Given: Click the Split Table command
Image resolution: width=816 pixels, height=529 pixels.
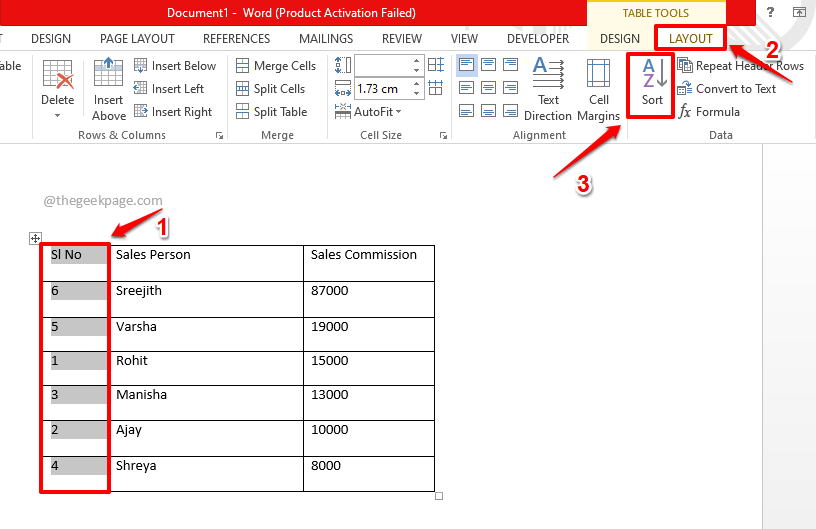Looking at the screenshot, I should (271, 112).
